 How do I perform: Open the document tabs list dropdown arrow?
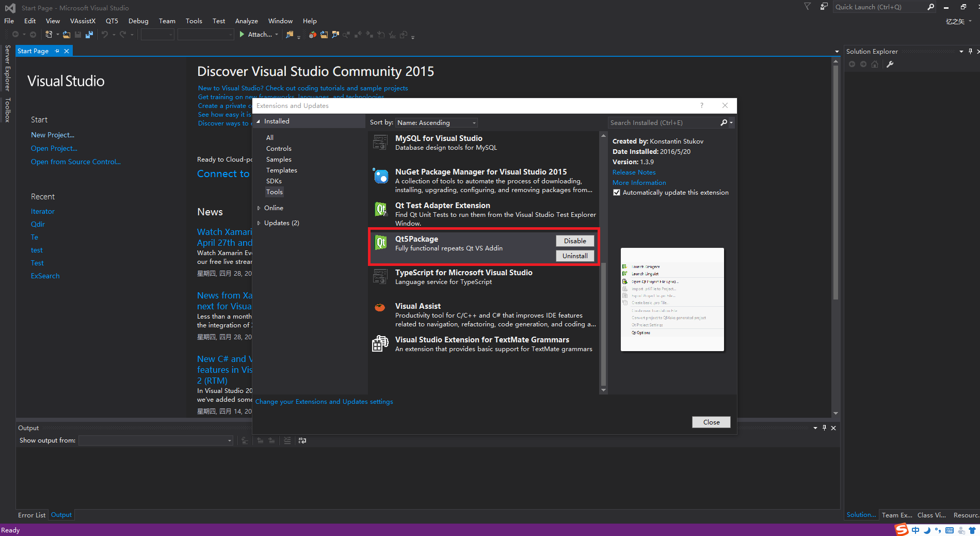tap(837, 51)
